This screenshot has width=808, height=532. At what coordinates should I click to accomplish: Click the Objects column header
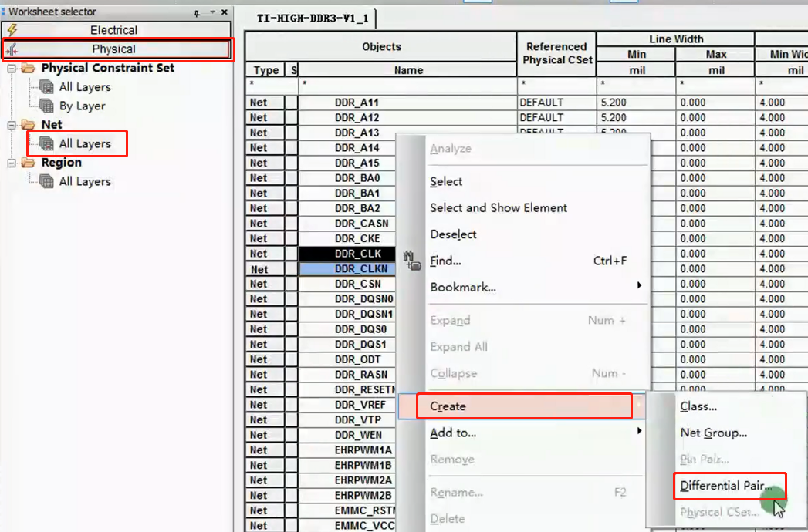[381, 47]
